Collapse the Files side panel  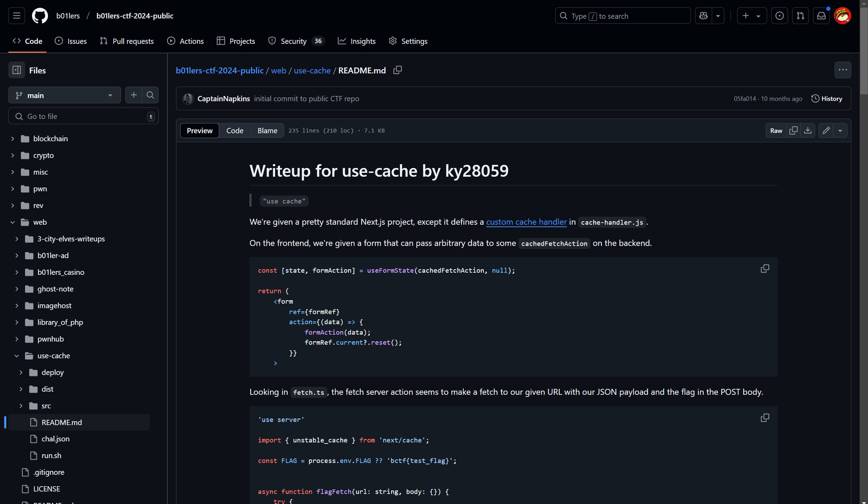17,70
